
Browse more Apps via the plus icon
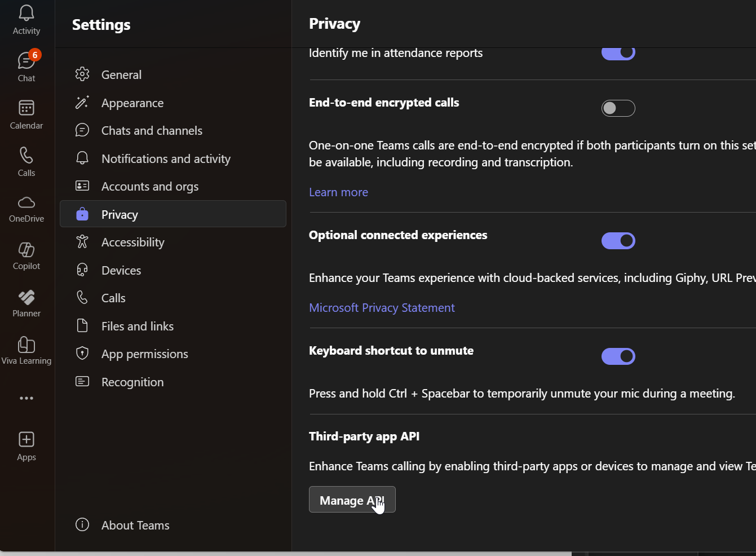(26, 445)
